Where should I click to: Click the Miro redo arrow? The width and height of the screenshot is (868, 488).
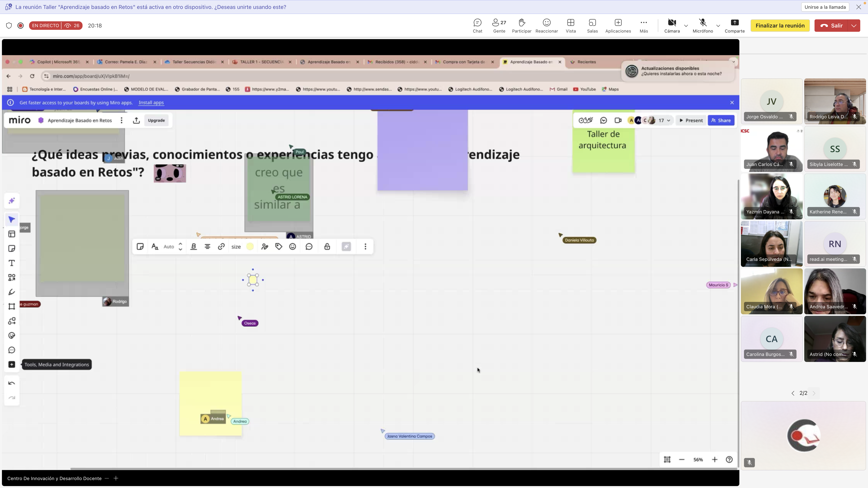12,398
